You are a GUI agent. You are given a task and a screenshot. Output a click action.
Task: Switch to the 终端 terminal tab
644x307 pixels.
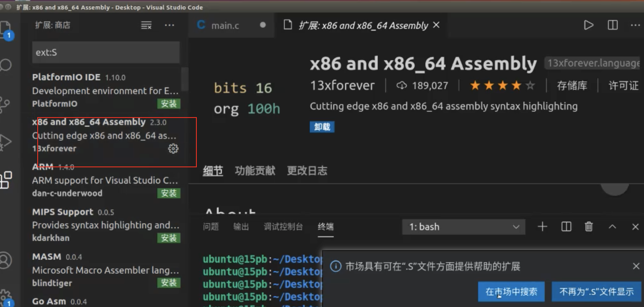coord(326,227)
